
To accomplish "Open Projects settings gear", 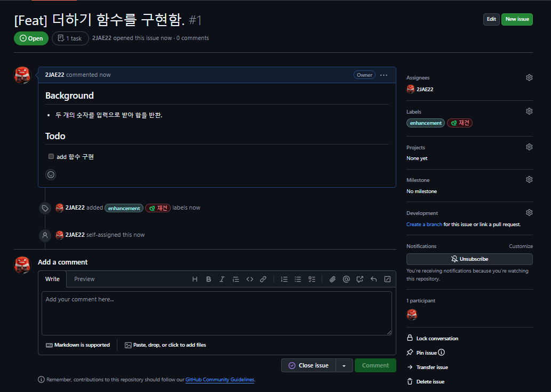I will point(529,147).
